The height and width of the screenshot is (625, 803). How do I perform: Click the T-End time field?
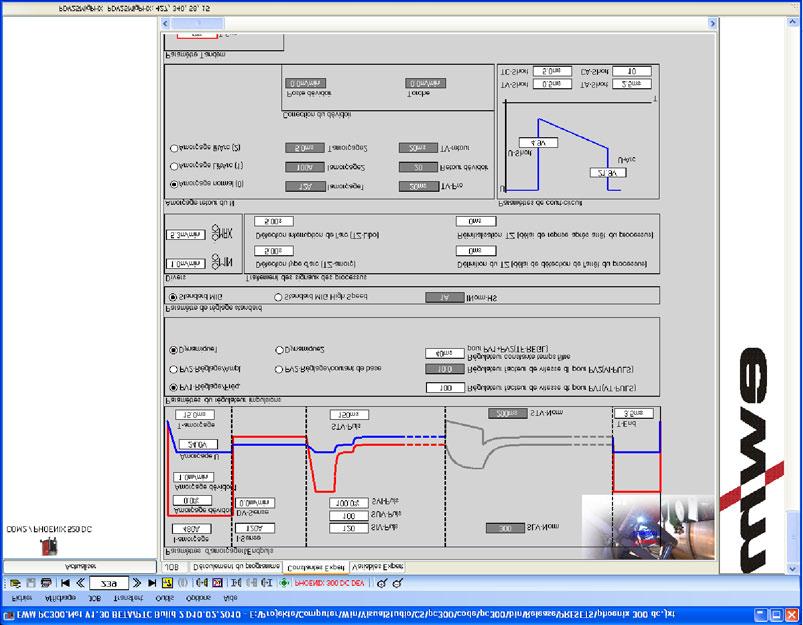[x=633, y=413]
